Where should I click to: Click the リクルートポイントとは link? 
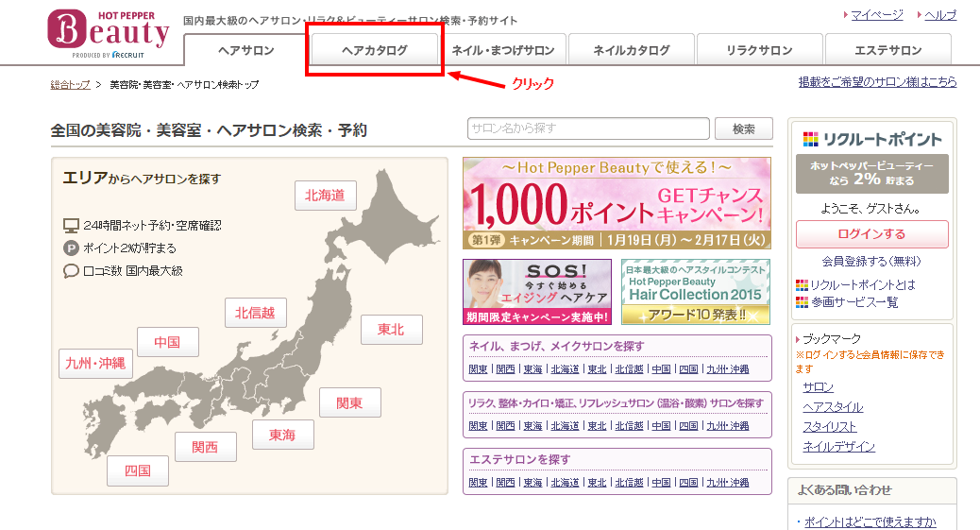pyautogui.click(x=863, y=284)
